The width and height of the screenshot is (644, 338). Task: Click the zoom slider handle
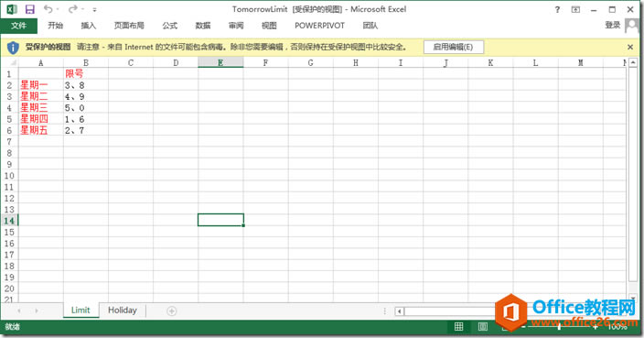pyautogui.click(x=559, y=326)
